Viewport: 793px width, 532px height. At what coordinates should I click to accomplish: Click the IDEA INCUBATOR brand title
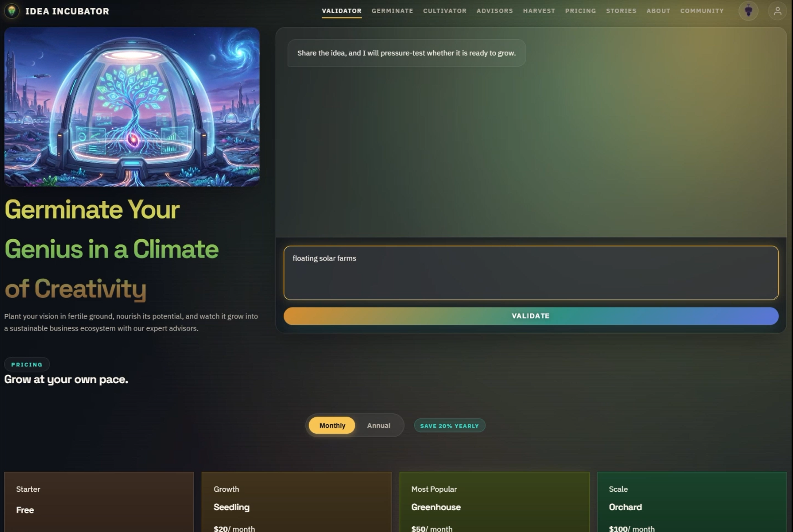pos(67,11)
